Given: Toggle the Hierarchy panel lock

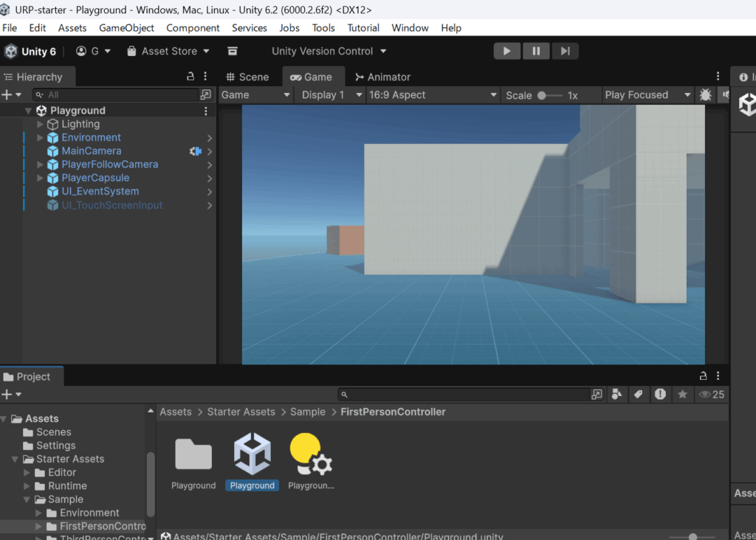Looking at the screenshot, I should pos(190,77).
